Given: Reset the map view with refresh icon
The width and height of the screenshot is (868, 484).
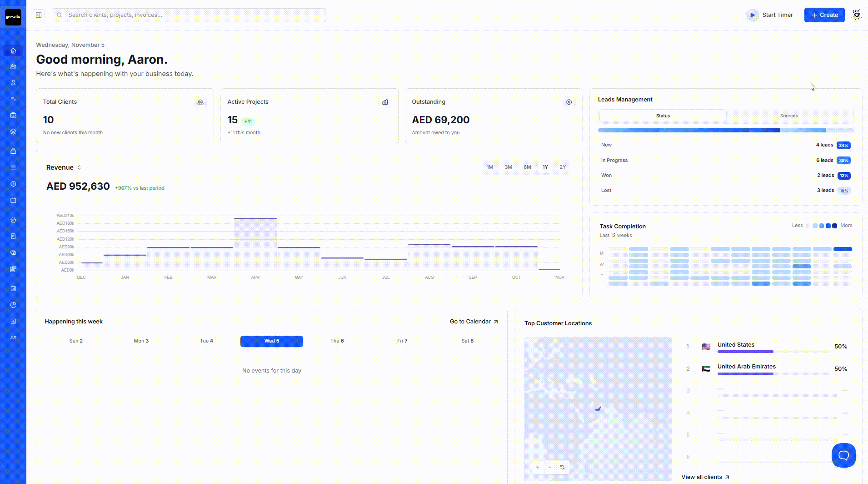Looking at the screenshot, I should pyautogui.click(x=562, y=468).
